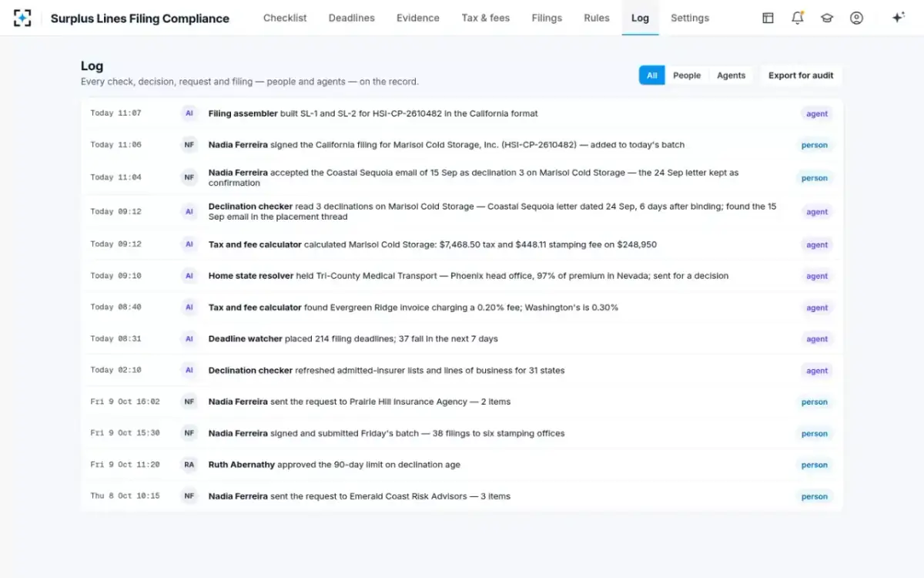The height and width of the screenshot is (578, 924).
Task: Open the Checklist tab
Action: [285, 18]
